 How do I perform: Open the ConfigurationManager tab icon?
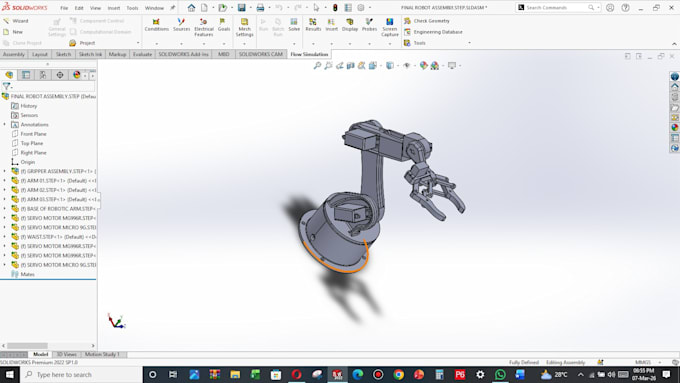click(43, 75)
